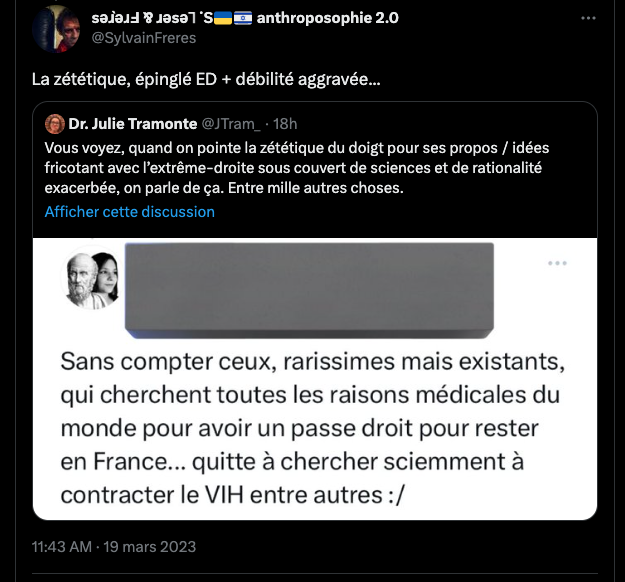Click the three dots inside embedded screenshot
This screenshot has height=582, width=625.
557,263
